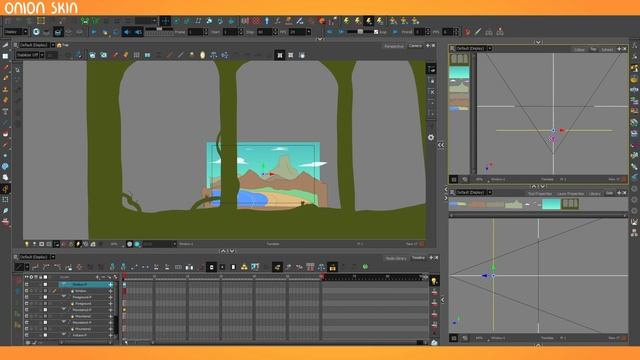Viewport: 640px width, 360px height.
Task: Open the Library tab in the right panel
Action: (595, 193)
